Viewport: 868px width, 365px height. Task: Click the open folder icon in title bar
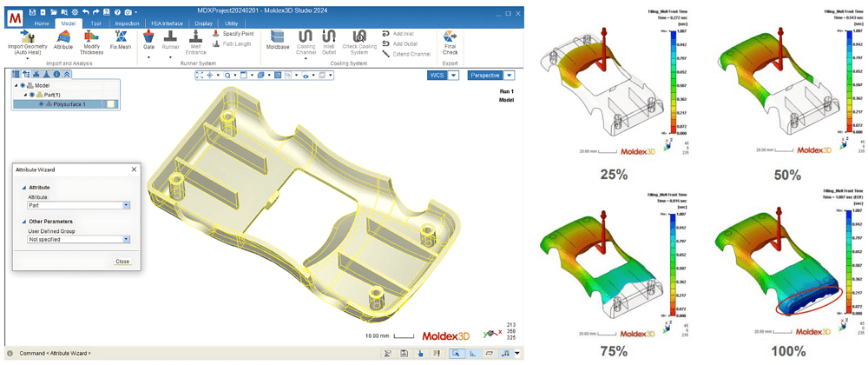(54, 11)
